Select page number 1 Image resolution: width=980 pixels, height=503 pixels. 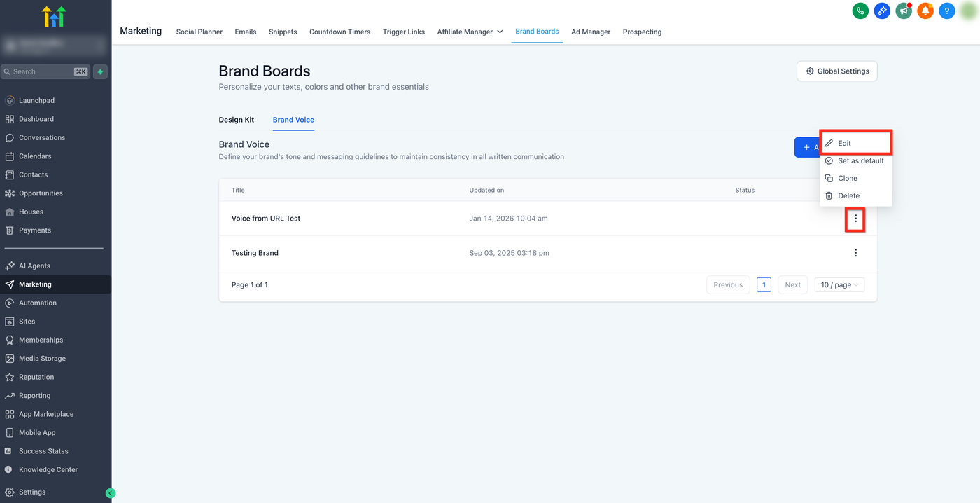tap(764, 285)
